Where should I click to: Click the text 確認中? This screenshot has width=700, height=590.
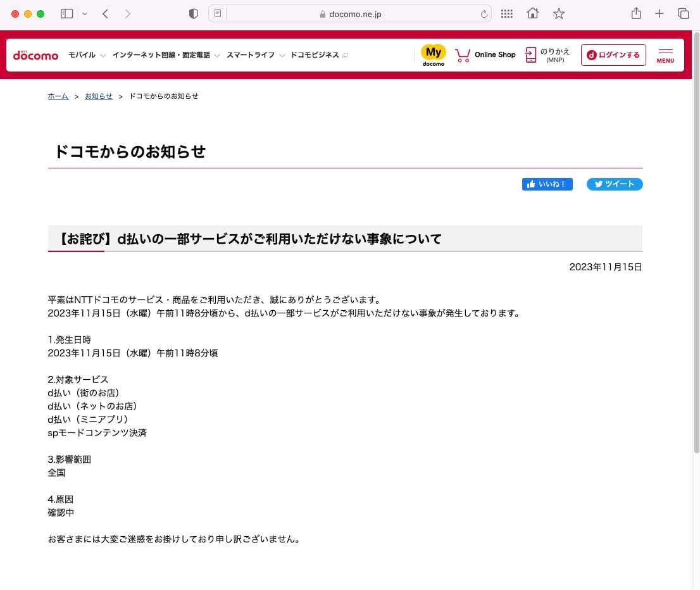coord(61,513)
